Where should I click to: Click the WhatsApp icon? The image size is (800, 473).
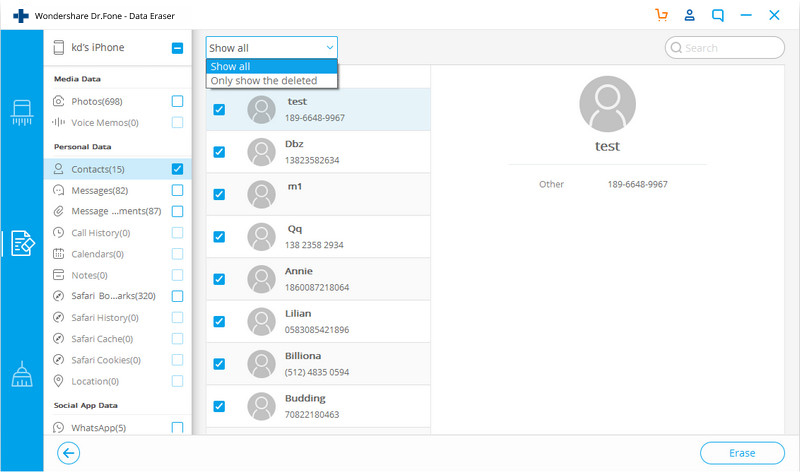coord(59,428)
